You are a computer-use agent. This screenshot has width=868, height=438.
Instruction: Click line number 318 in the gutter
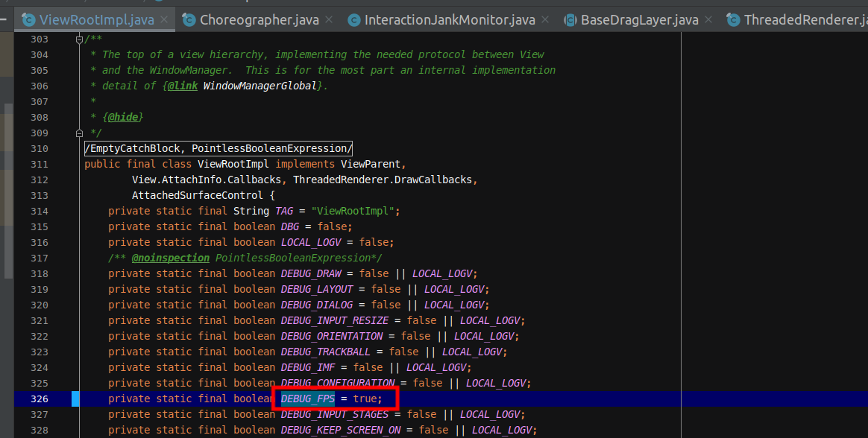coord(40,274)
